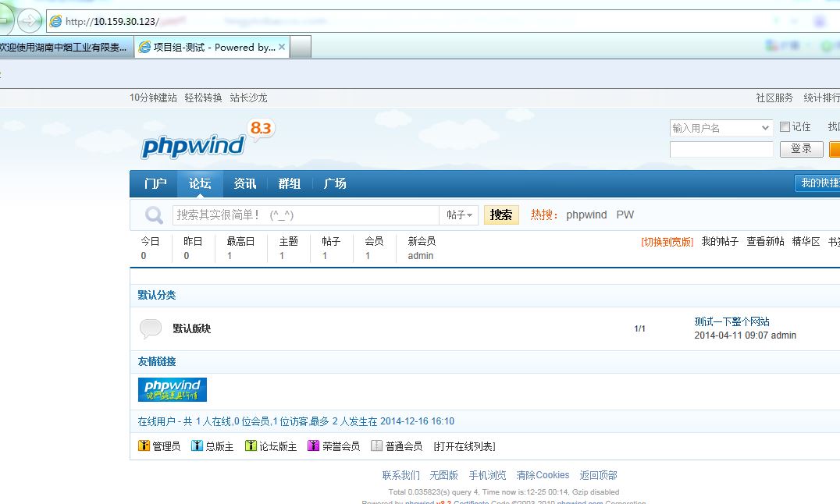Click the 普通会员 grey user icon
This screenshot has width=840, height=504.
coord(376,445)
